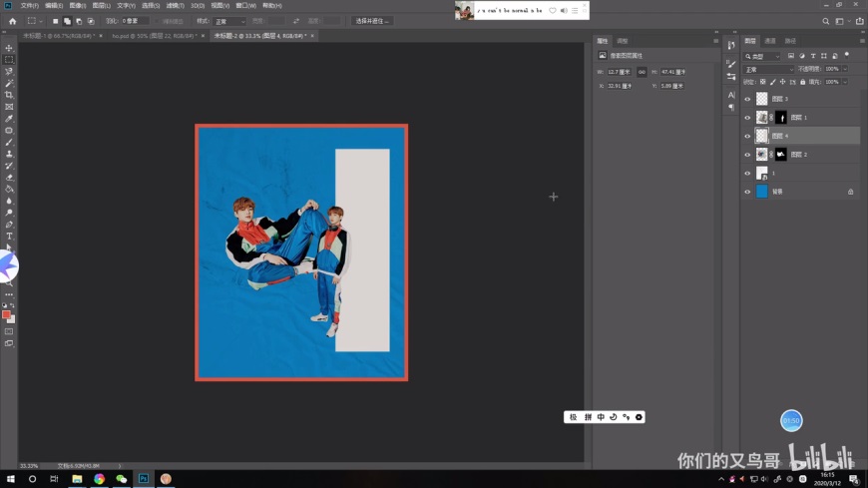Switch to the ho.psd document tab

tap(154, 36)
